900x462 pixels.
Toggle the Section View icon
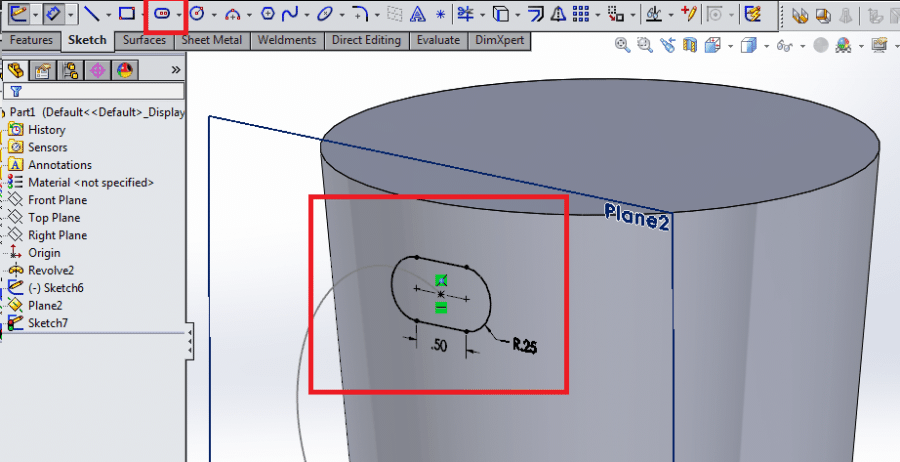coord(690,45)
